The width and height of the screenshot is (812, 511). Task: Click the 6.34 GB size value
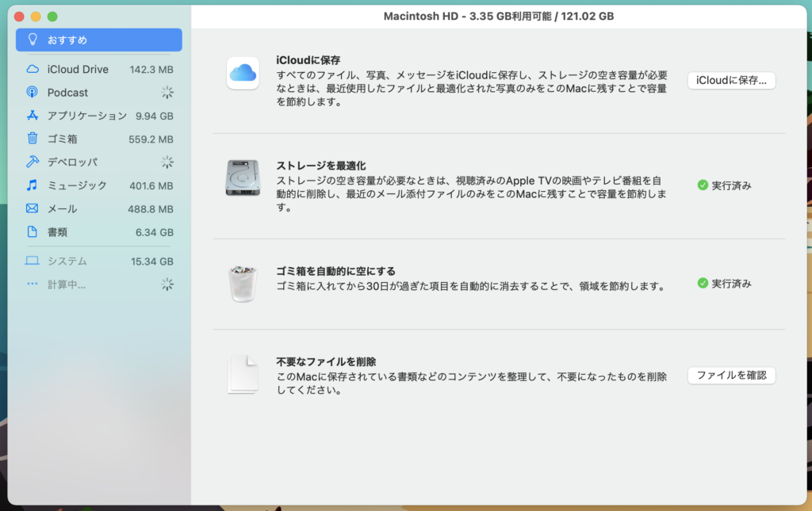click(x=155, y=232)
